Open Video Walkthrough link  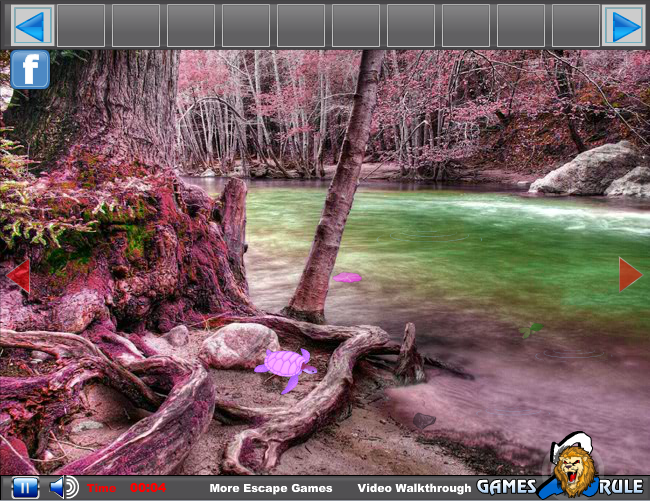(x=414, y=488)
